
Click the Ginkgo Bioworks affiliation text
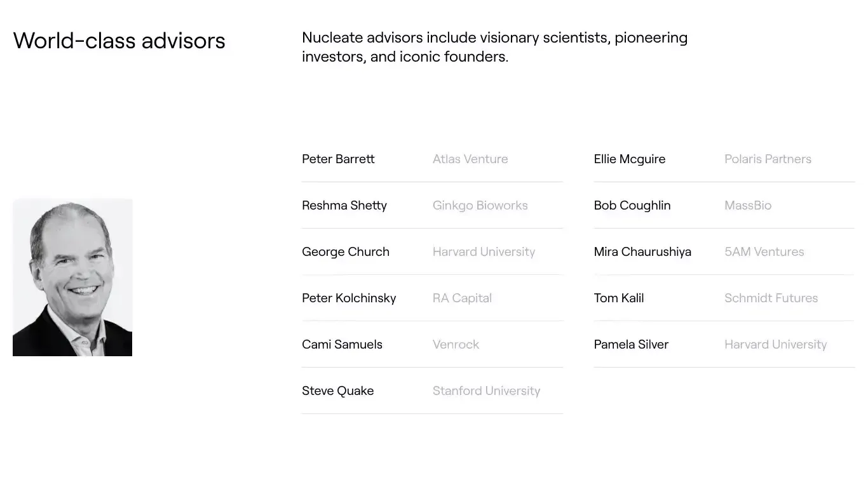[x=480, y=205]
